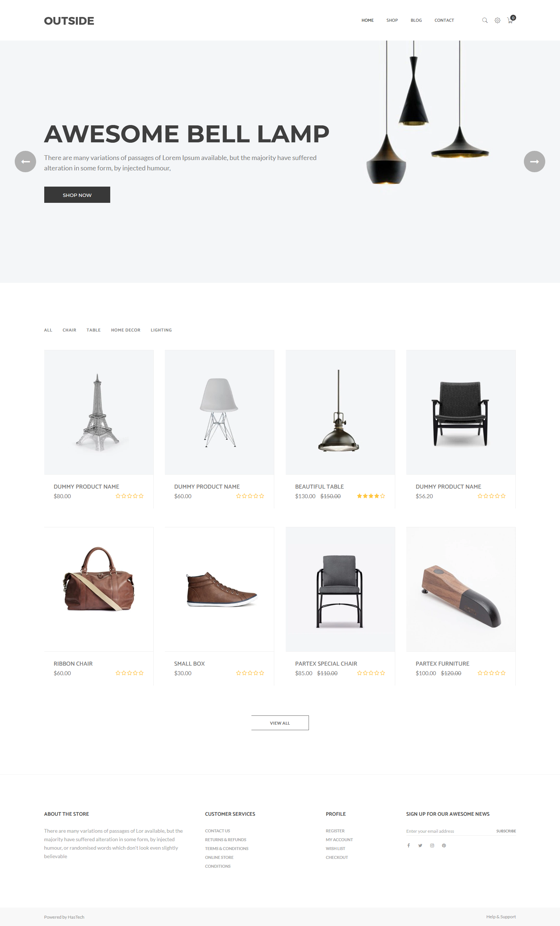Open the shopping cart icon
This screenshot has width=560, height=926.
510,20
